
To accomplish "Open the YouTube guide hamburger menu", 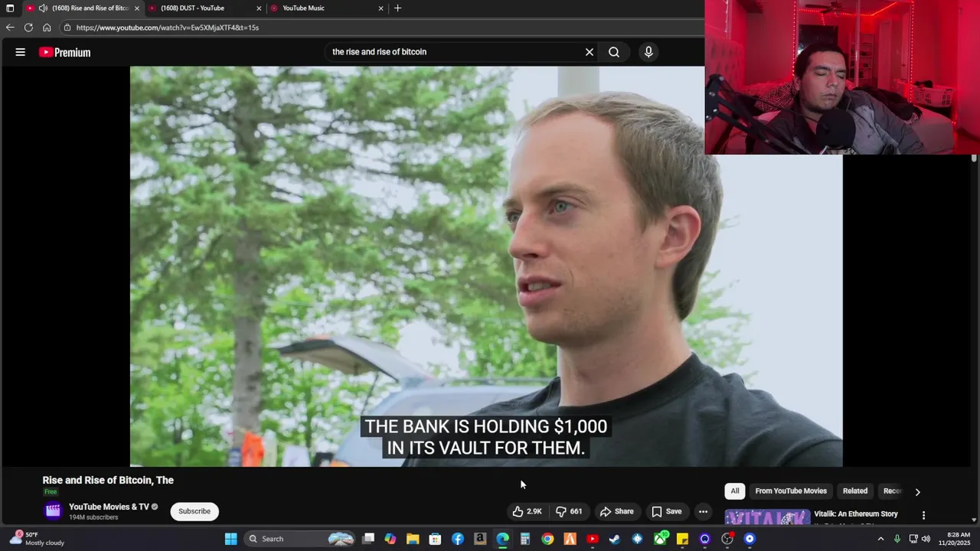I will click(21, 52).
